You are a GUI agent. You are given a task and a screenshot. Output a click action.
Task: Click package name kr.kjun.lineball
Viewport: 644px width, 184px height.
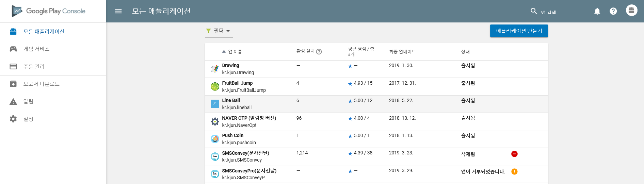coord(237,107)
